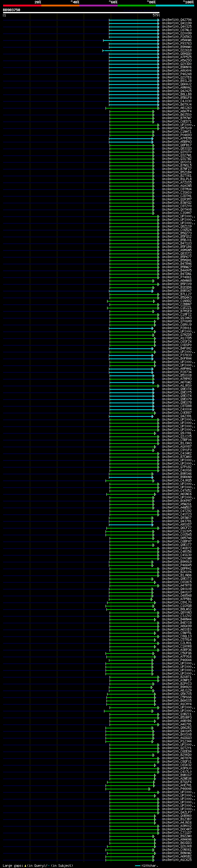
Task: Open hit UniRef100_Q83IQ3
Action: coord(176,149)
